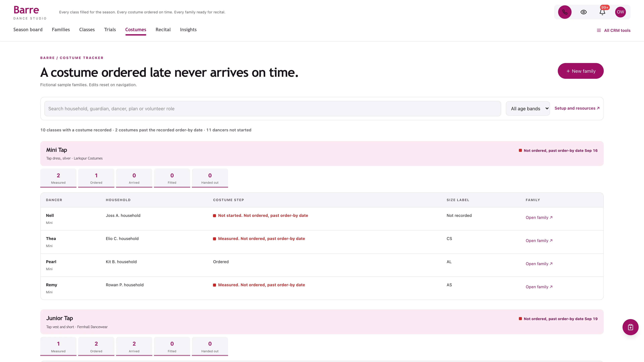Open Setup and resources link

(577, 108)
